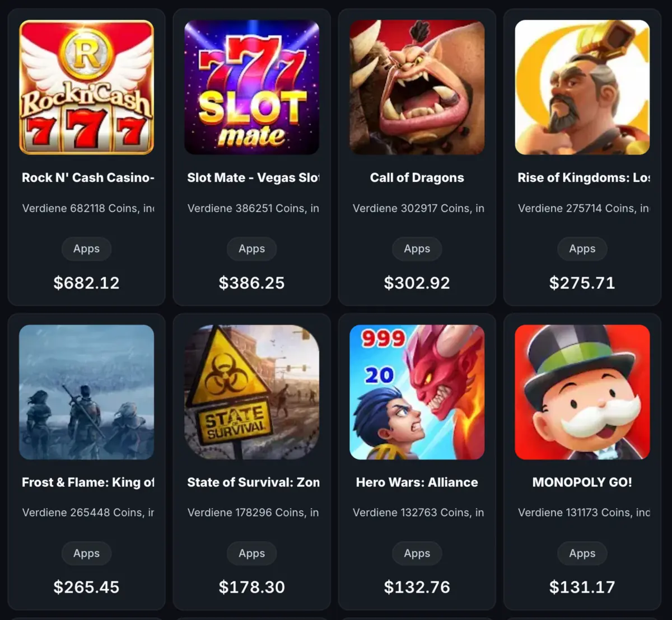Click the $131.17 MONOPOLY GO! reward
This screenshot has height=620, width=672.
click(x=582, y=587)
